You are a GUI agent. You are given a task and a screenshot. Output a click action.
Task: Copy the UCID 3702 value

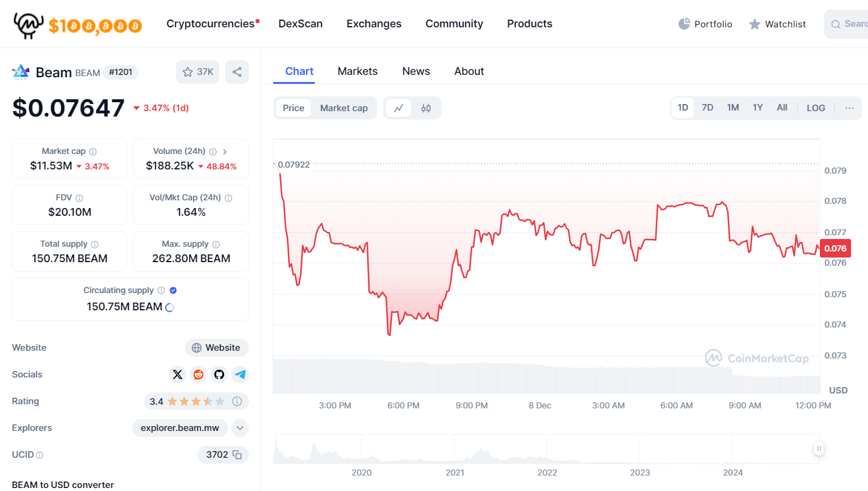tap(237, 455)
